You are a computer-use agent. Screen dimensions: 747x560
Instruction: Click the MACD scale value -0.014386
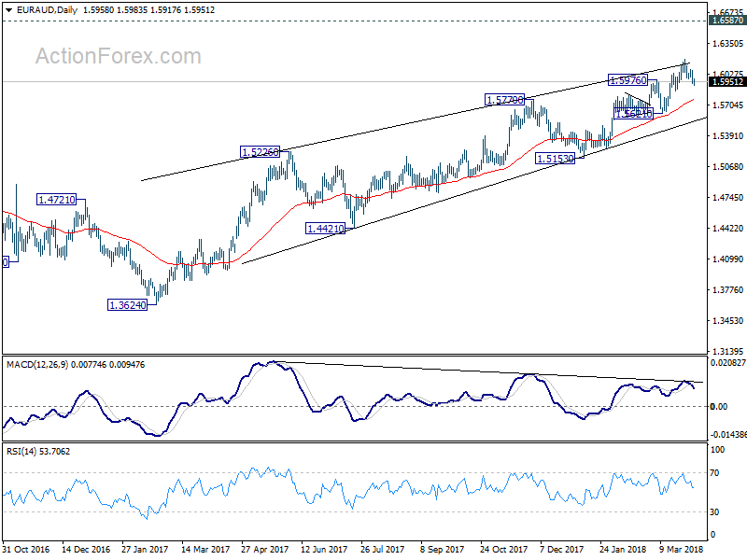pyautogui.click(x=728, y=435)
